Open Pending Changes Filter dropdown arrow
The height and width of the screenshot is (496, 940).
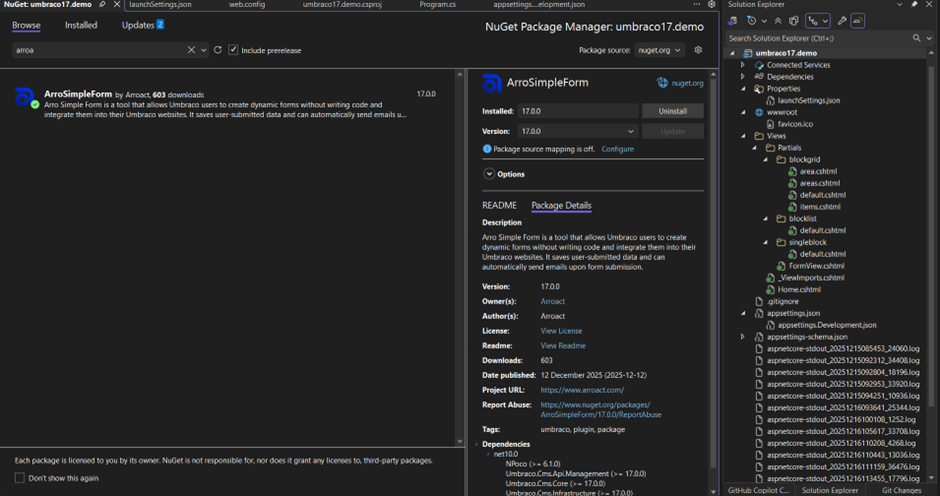764,21
